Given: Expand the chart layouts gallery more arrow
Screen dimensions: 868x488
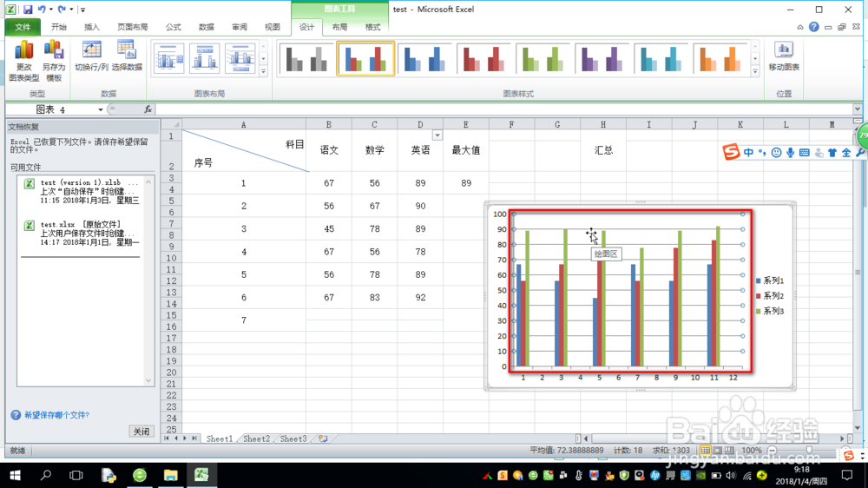Looking at the screenshot, I should pyautogui.click(x=264, y=71).
